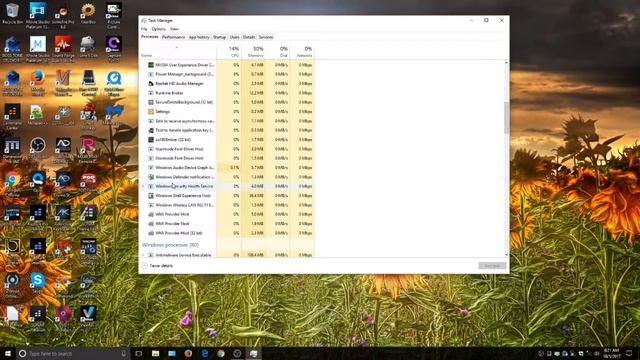Switch to the Performance tab
The height and width of the screenshot is (360, 640).
(x=173, y=37)
